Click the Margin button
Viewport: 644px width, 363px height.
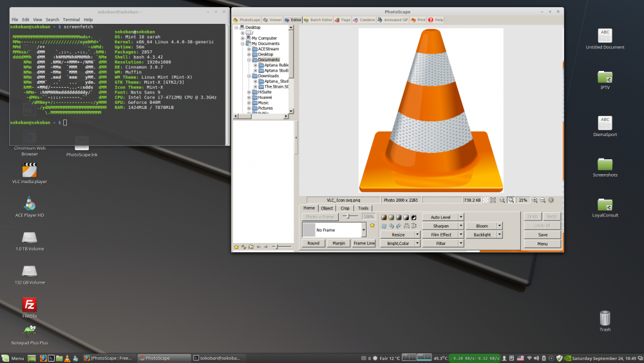point(339,243)
